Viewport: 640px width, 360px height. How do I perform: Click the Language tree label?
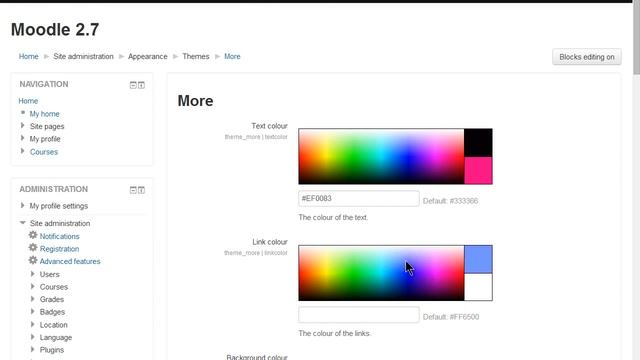tap(56, 338)
